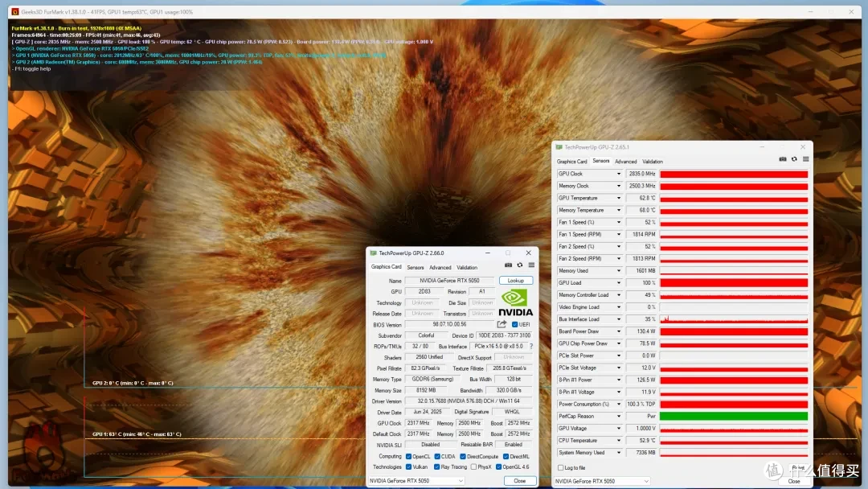Select Graphics Card tab in GPU-Z 2.66.0
The height and width of the screenshot is (489, 868).
pos(386,267)
